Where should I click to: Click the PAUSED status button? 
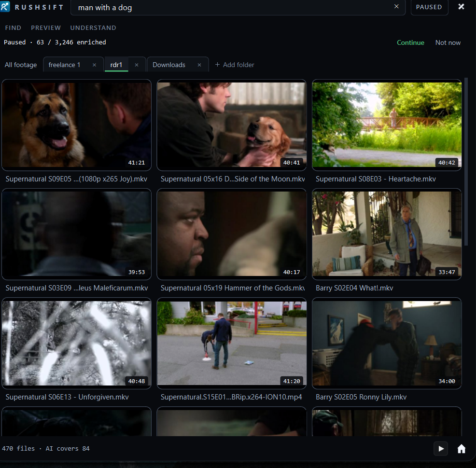point(429,7)
